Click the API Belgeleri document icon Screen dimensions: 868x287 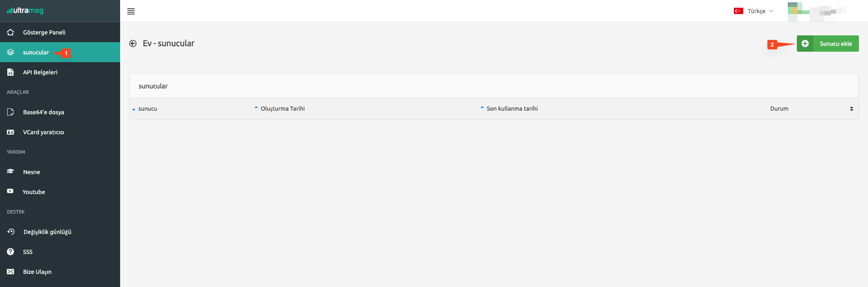10,72
